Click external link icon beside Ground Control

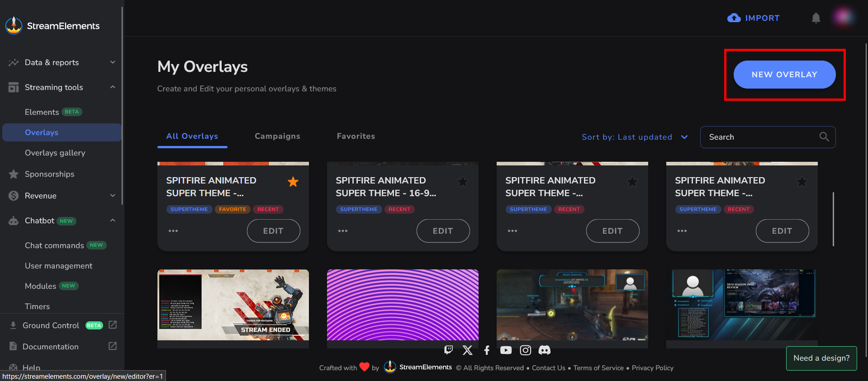(x=113, y=325)
